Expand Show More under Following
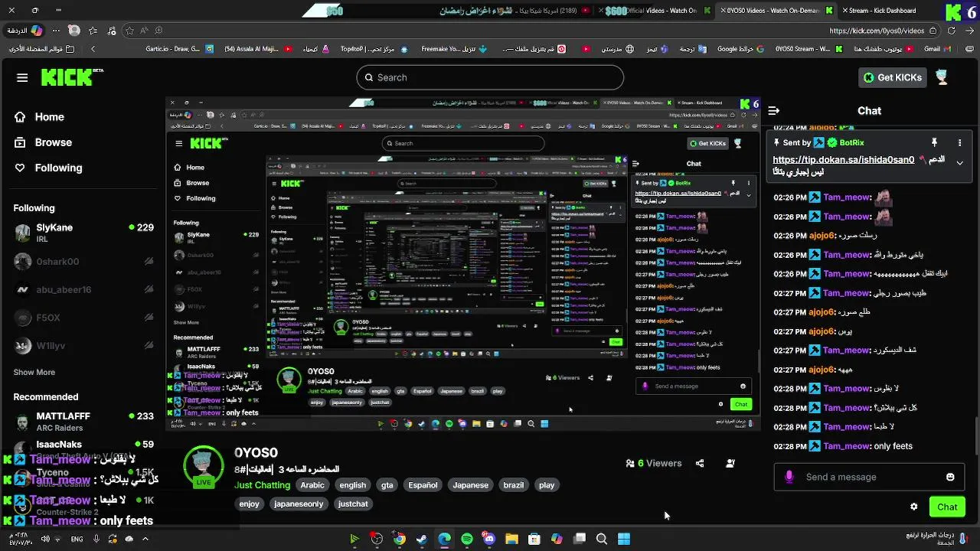The image size is (980, 551). (34, 372)
